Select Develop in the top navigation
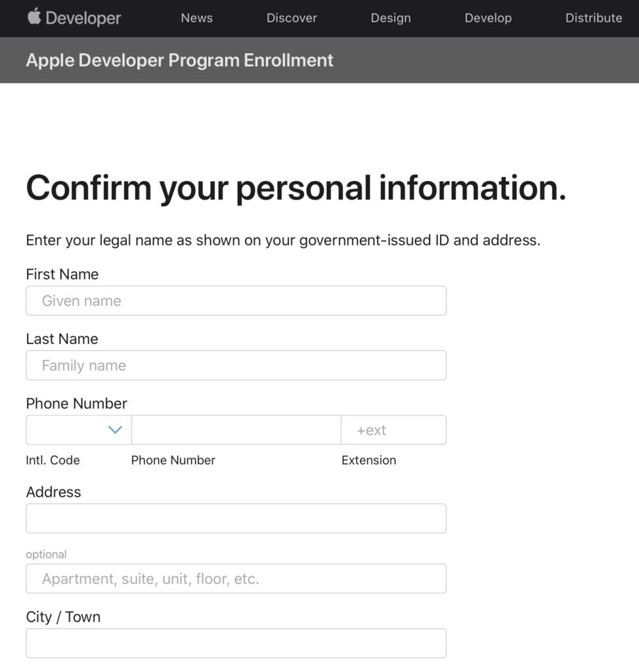639x672 pixels. point(487,18)
